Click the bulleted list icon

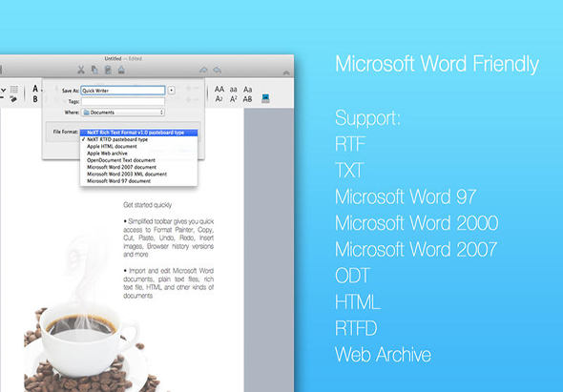click(14, 89)
